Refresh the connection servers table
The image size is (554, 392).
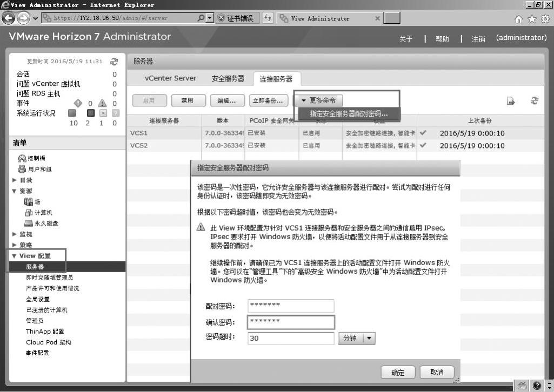point(534,101)
